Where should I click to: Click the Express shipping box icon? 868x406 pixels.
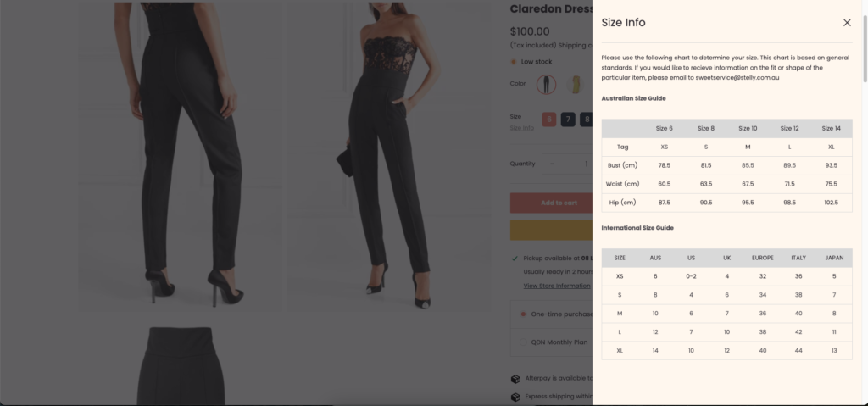tap(515, 398)
